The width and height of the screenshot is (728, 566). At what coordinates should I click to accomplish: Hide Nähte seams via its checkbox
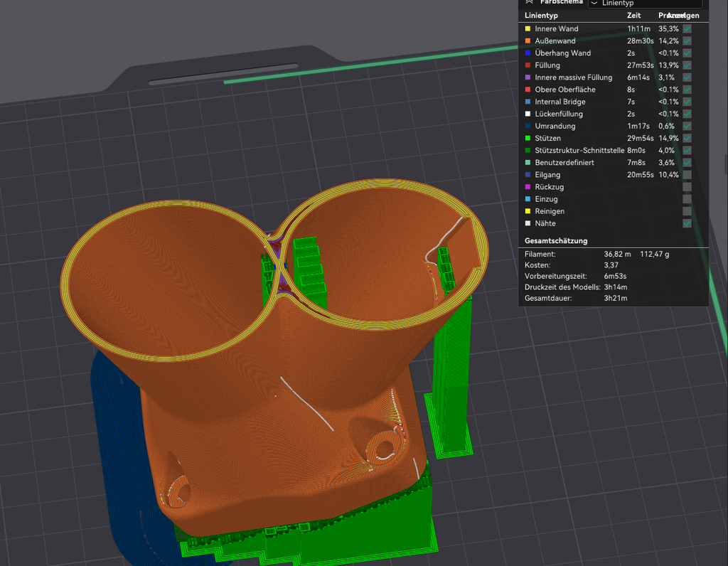[x=687, y=223]
